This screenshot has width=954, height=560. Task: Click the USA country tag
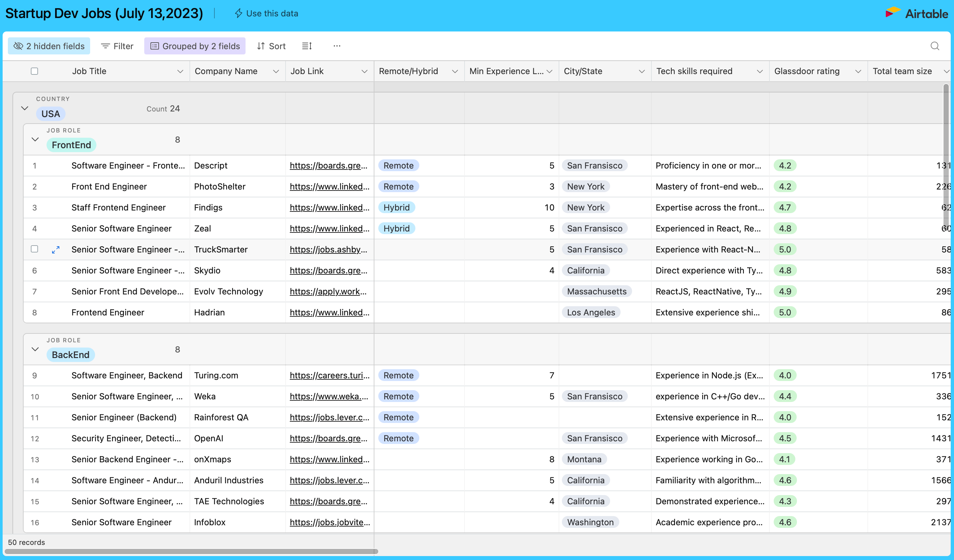(51, 113)
